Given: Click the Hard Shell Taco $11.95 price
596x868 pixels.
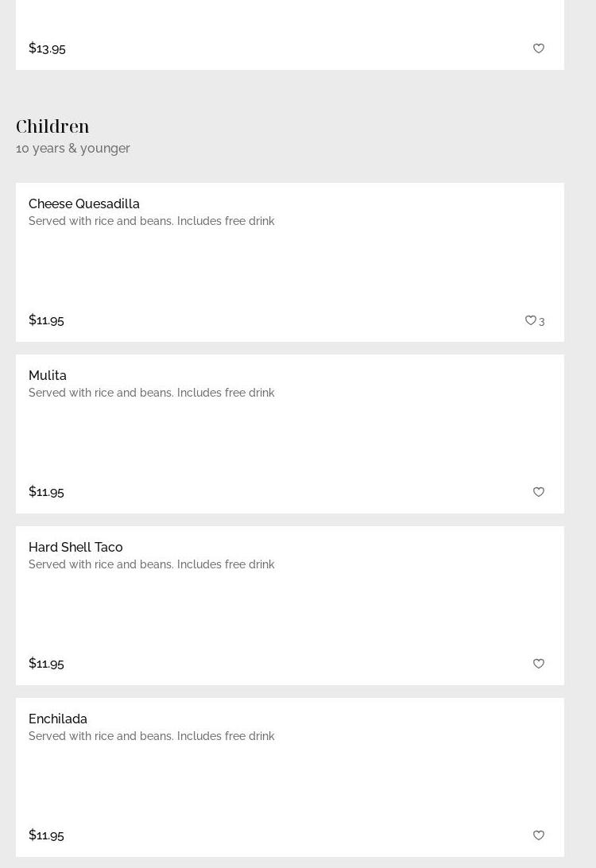Looking at the screenshot, I should 46,663.
